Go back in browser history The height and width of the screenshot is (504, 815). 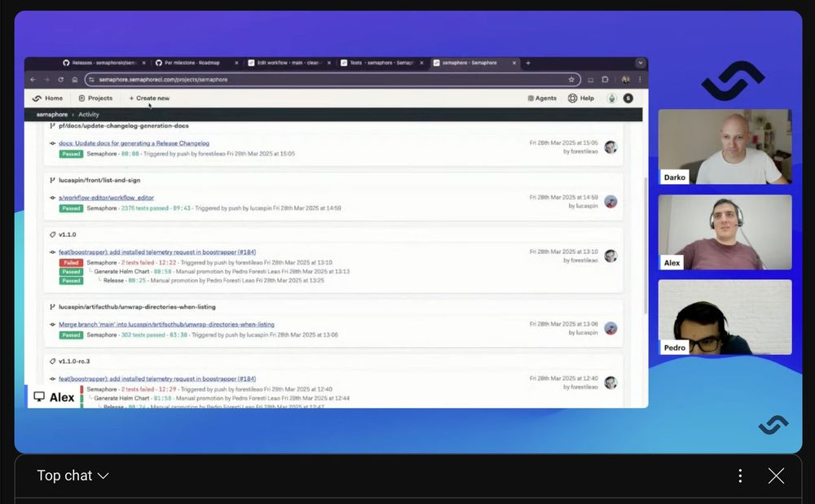point(33,80)
